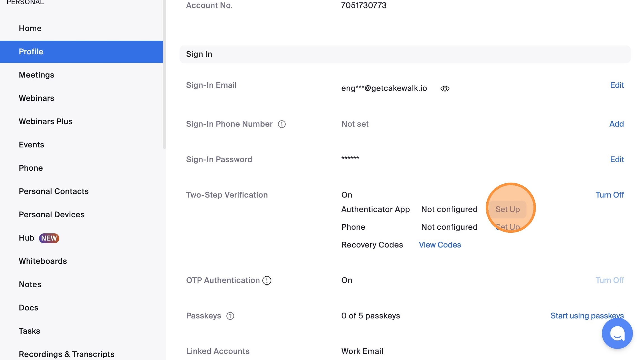This screenshot has width=644, height=360.
Task: Open Meetings in the sidebar
Action: pos(36,75)
